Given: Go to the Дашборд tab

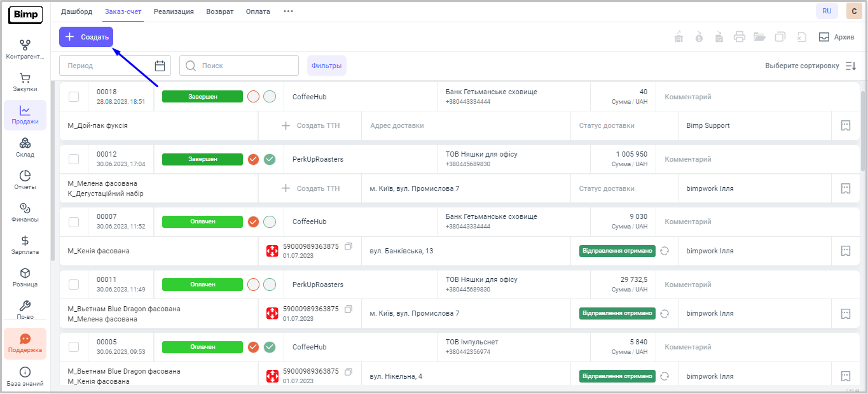Looking at the screenshot, I should click(x=76, y=11).
